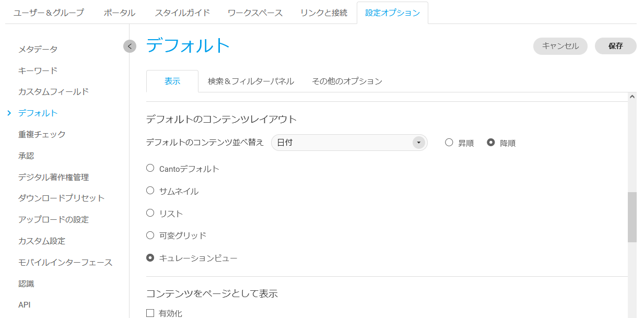Open the デジタル著作権管理 sidebar item

53,177
